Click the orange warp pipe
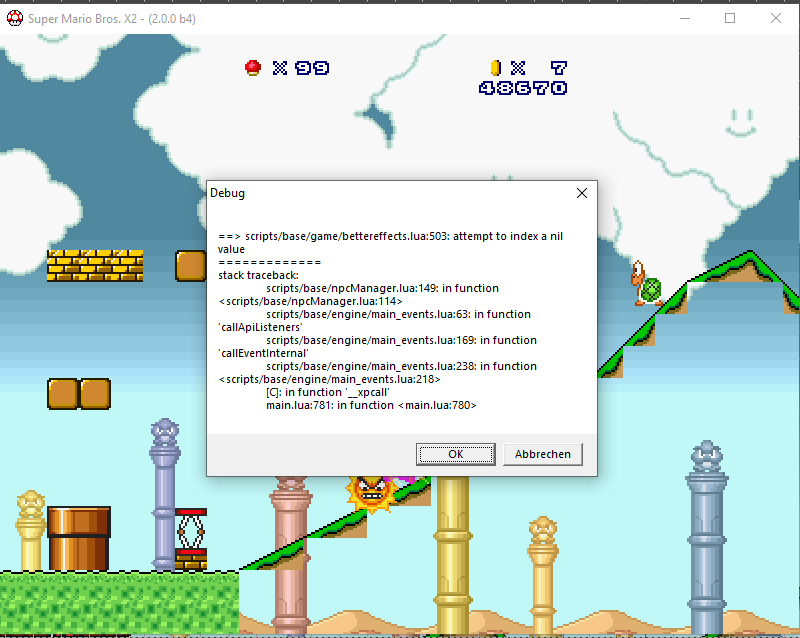Viewport: 800px width, 638px height. pos(79,538)
